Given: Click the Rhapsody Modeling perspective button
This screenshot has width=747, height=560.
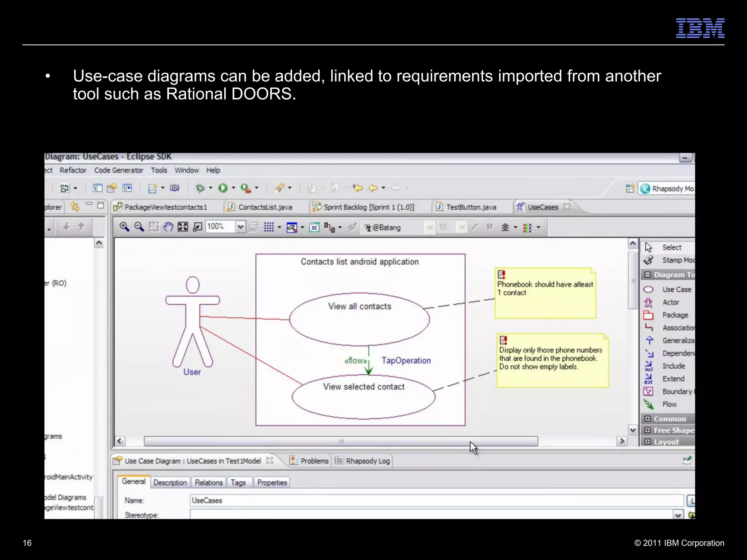Looking at the screenshot, I should 667,188.
